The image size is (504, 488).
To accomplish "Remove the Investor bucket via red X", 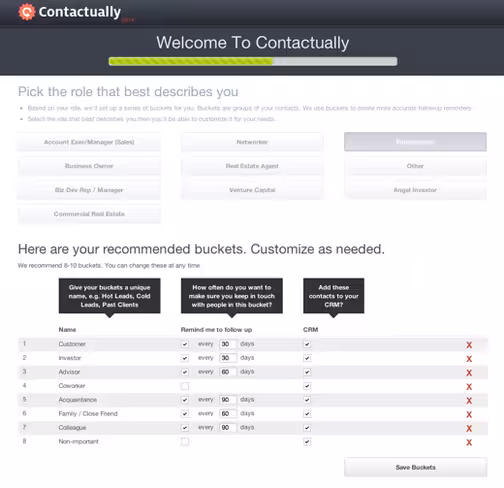I will (x=469, y=359).
